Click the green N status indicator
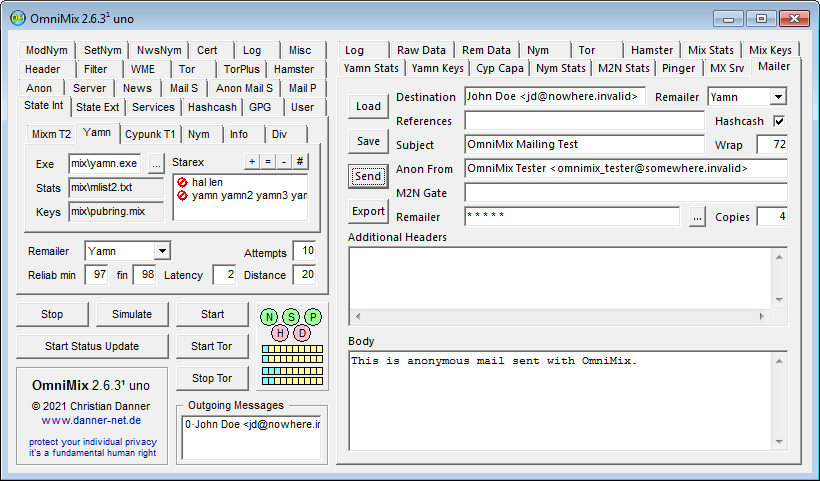The height and width of the screenshot is (481, 820). coord(269,316)
